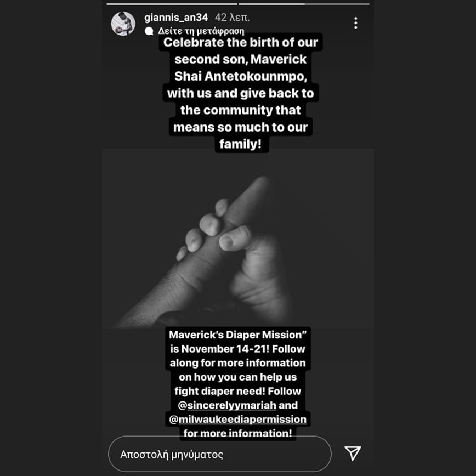
Task: Click the "Shai Antetokounmpo," name text
Action: (241, 76)
